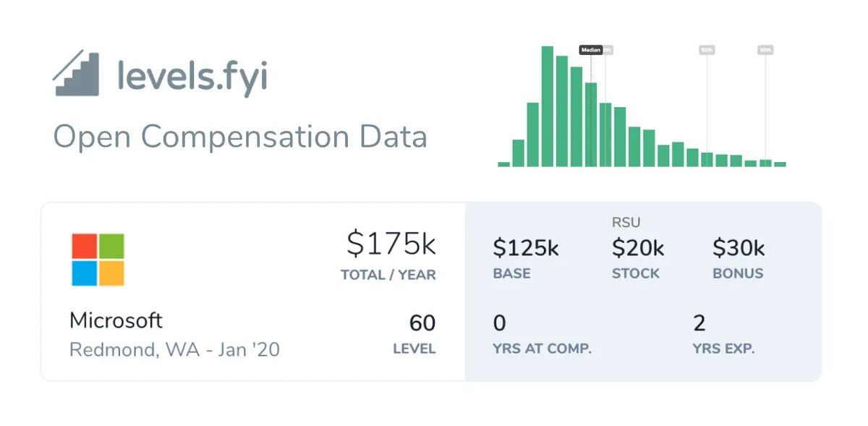
Task: Click the green square in Microsoft logo
Action: [x=111, y=246]
